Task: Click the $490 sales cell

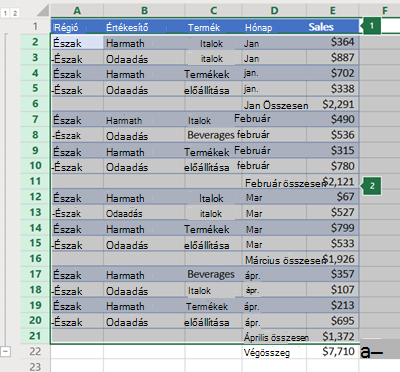Action: pos(333,119)
